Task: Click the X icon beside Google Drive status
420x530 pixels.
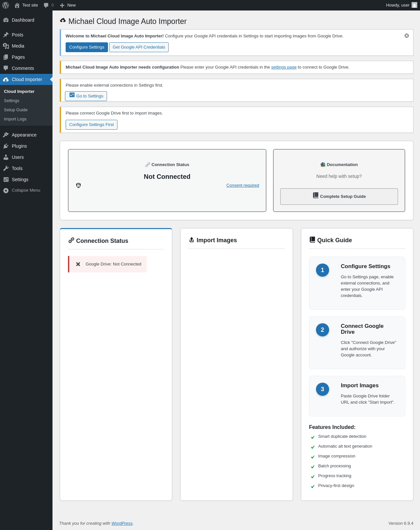Action: (x=78, y=264)
